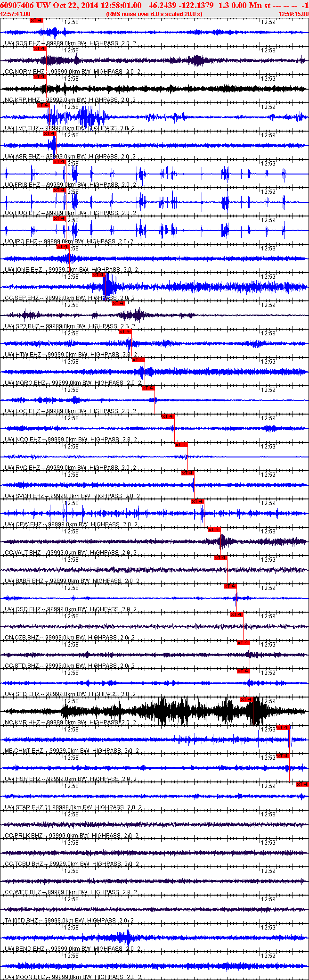Click the station label 'UW ASR EHZ'
This screenshot has height=980, width=309.
pyautogui.click(x=22, y=157)
